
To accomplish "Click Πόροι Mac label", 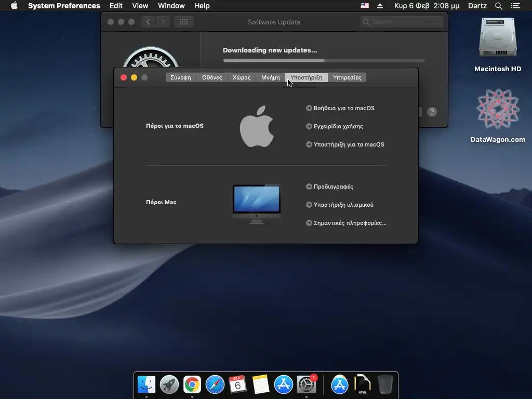I will 161,202.
